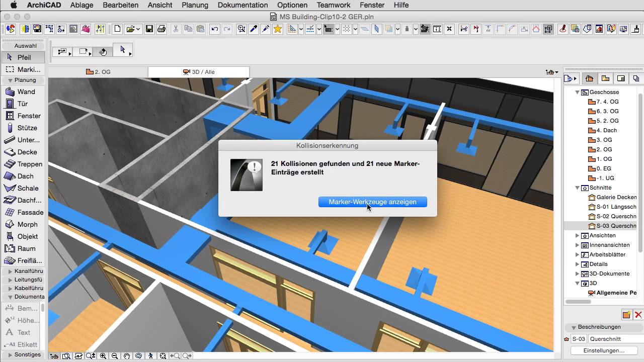Click the zoom out magnifier at bottom
Image resolution: width=644 pixels, height=362 pixels.
pos(115,356)
